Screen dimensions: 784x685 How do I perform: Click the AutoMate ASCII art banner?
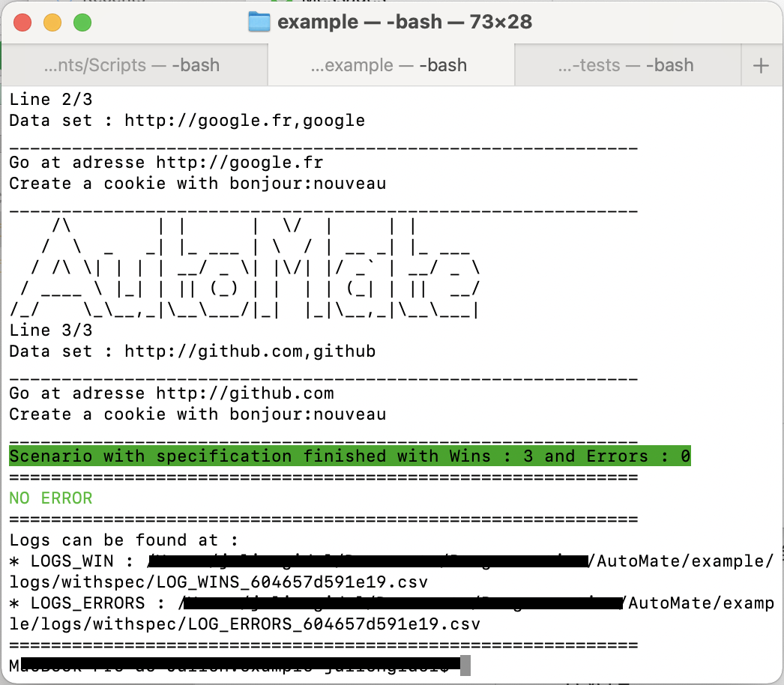coord(245,268)
